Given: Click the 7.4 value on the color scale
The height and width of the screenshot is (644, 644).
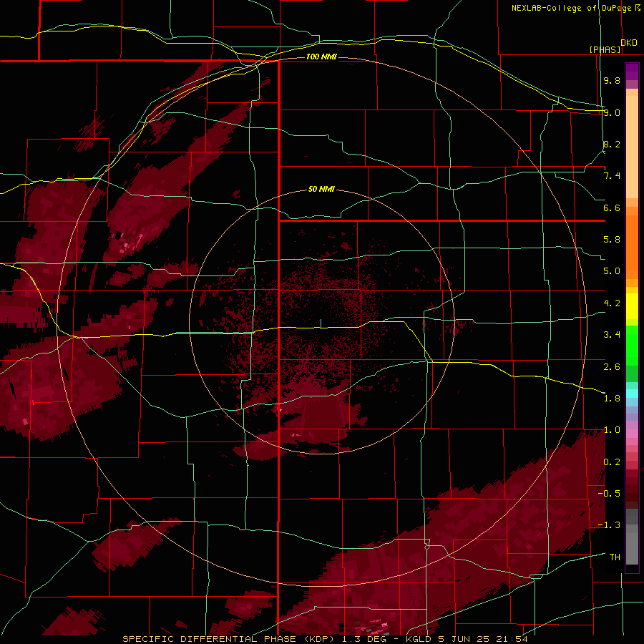Looking at the screenshot, I should pyautogui.click(x=612, y=176).
